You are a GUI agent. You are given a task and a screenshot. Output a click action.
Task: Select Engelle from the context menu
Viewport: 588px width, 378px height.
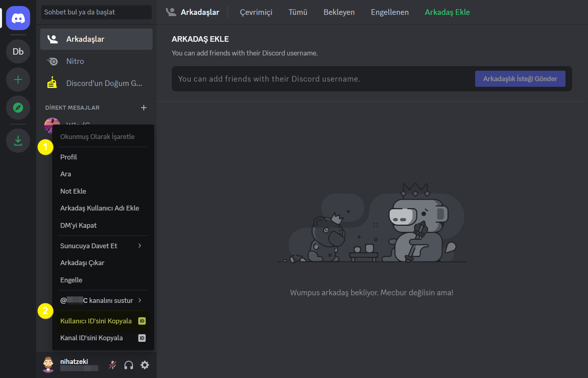tap(103, 280)
